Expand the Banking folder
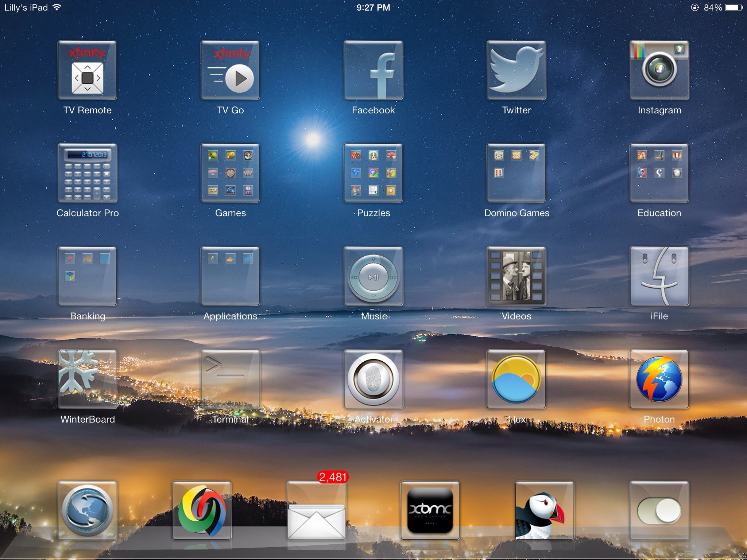Image resolution: width=747 pixels, height=560 pixels. click(87, 276)
